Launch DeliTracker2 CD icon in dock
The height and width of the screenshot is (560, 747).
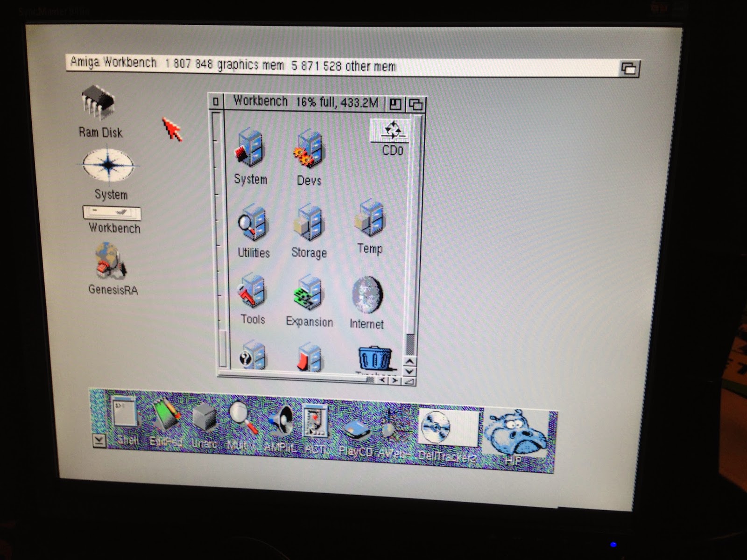coord(448,428)
